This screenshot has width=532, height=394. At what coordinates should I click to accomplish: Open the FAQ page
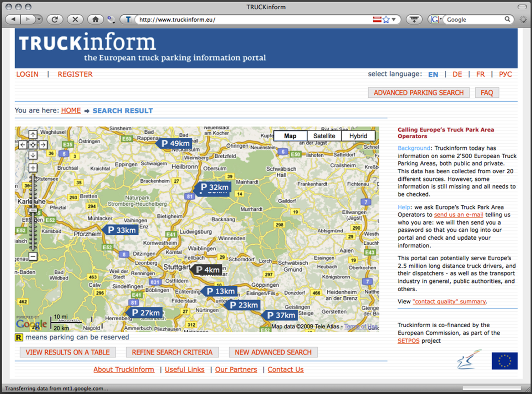[x=487, y=93]
